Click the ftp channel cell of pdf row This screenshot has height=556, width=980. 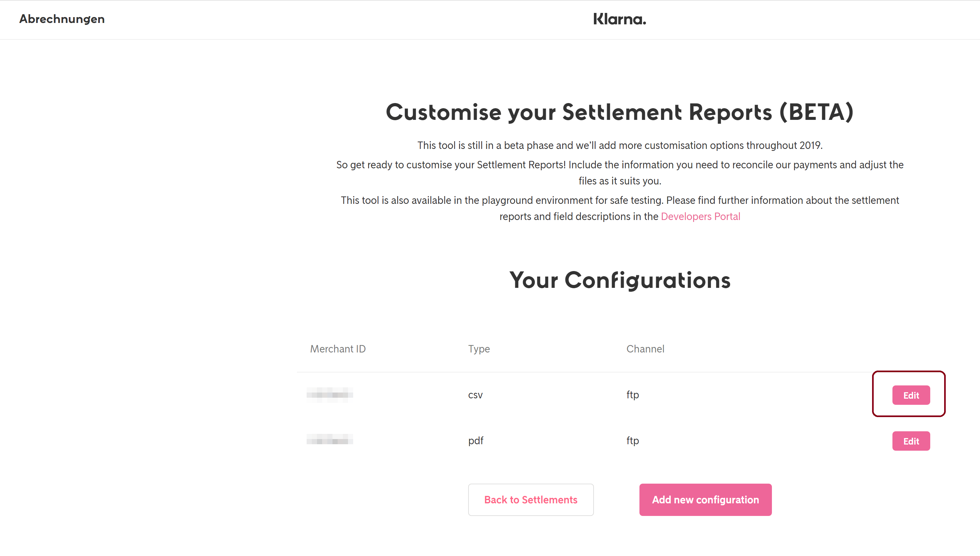pyautogui.click(x=632, y=441)
